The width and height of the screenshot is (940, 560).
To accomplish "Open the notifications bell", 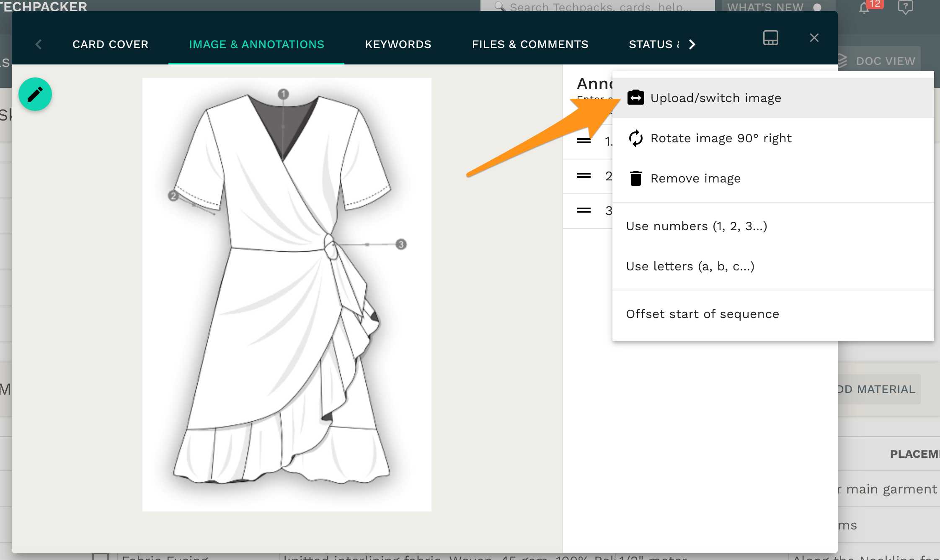I will (x=864, y=8).
